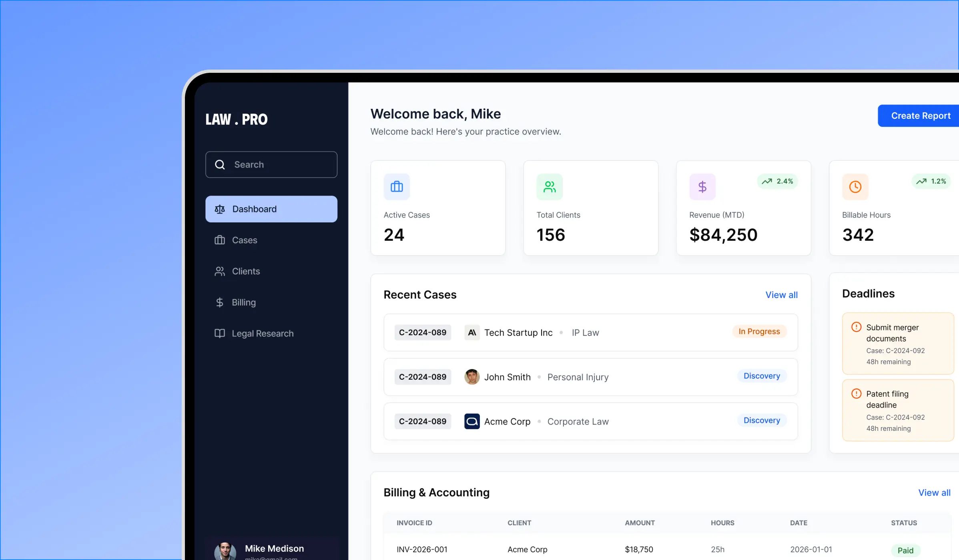Screen dimensions: 959x560
Task: Click the Revenue dollar sign icon
Action: 702,186
